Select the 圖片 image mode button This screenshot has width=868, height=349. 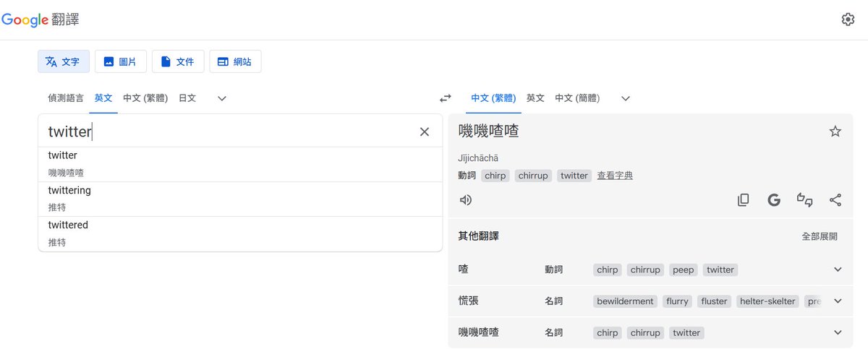pyautogui.click(x=120, y=61)
